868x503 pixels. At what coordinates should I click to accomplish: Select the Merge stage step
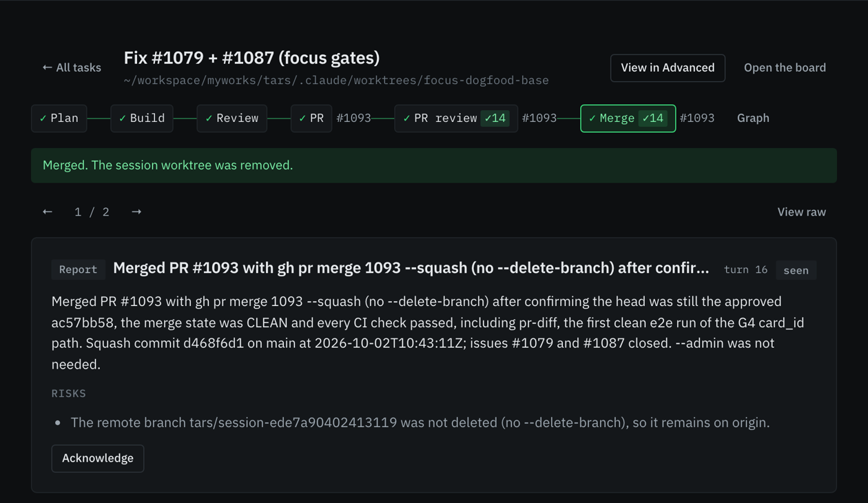pos(628,119)
